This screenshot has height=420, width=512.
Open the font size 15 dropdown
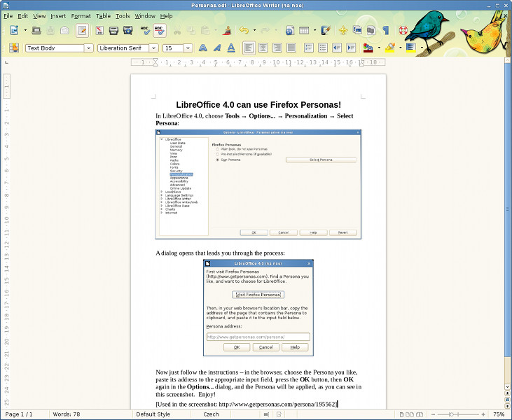(188, 48)
